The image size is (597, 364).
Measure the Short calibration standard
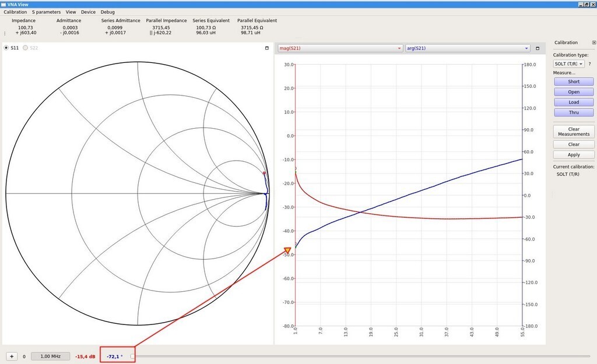[x=574, y=82]
